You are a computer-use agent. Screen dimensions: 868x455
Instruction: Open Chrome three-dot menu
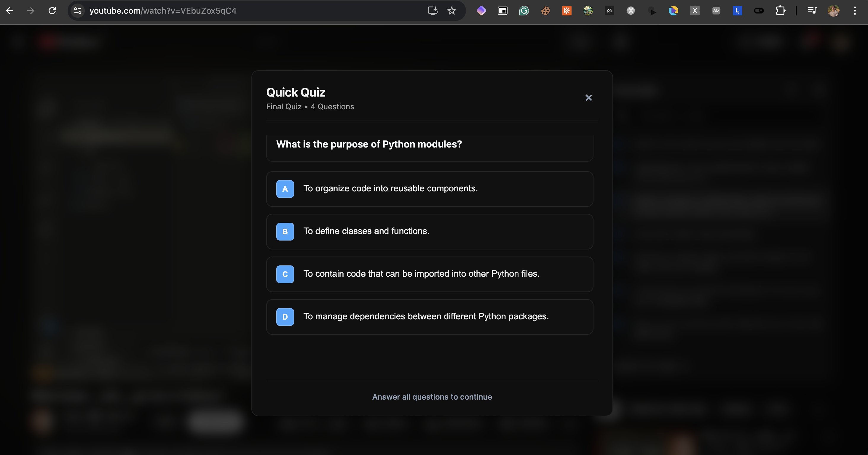(855, 11)
